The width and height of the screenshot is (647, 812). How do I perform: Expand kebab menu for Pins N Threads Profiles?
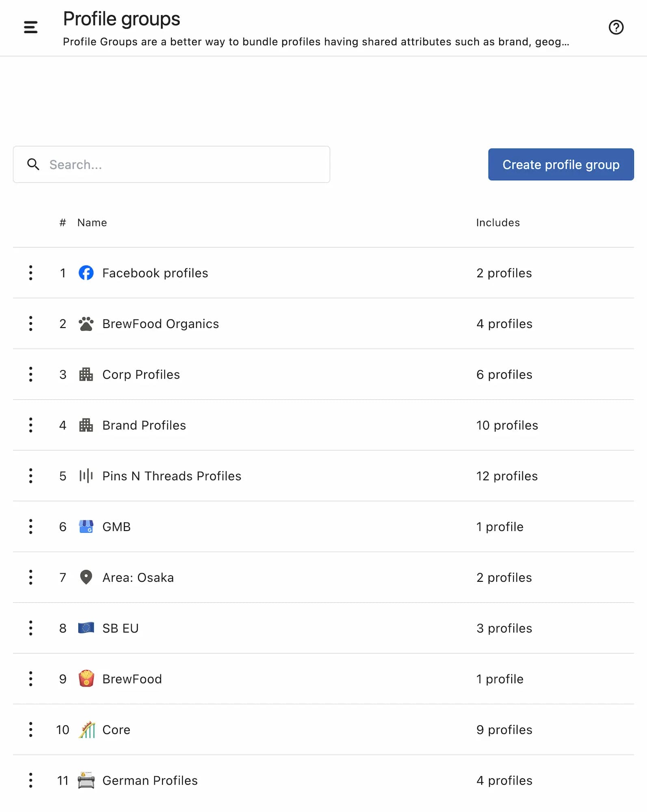click(31, 476)
